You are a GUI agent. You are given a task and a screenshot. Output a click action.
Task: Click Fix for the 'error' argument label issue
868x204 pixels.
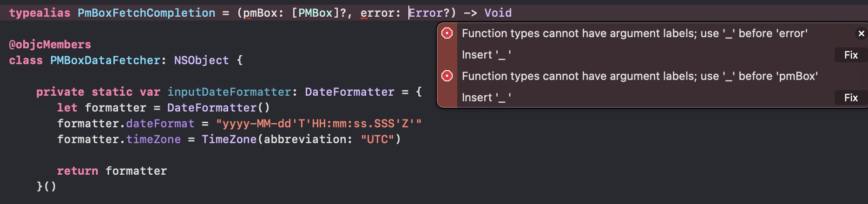point(851,55)
